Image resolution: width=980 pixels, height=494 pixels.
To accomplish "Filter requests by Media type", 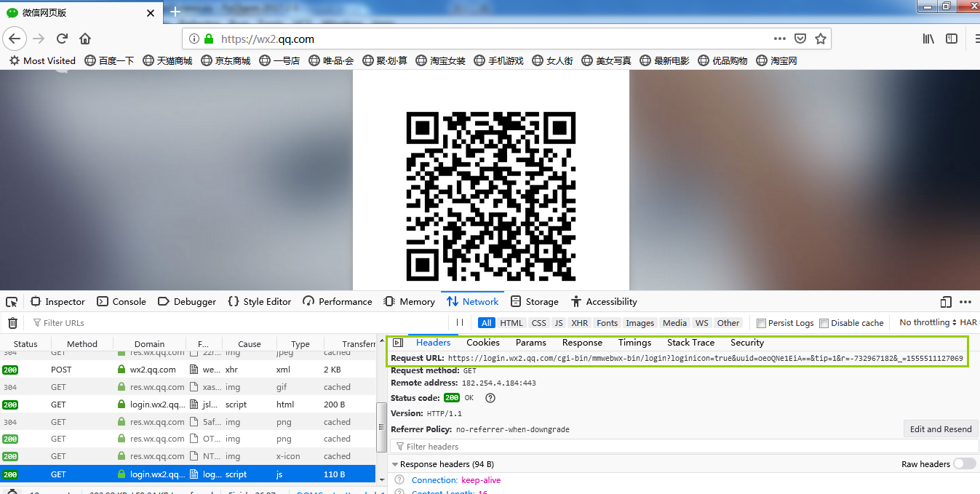I will point(674,323).
